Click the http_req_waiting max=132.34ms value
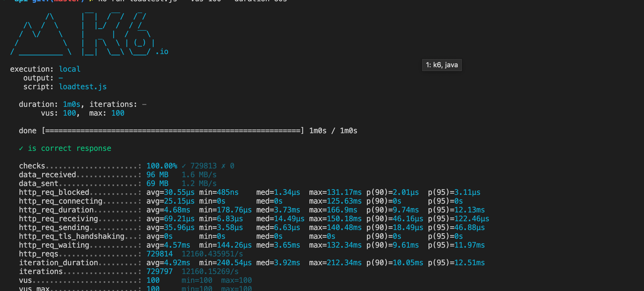Image resolution: width=644 pixels, height=291 pixels. click(335, 245)
